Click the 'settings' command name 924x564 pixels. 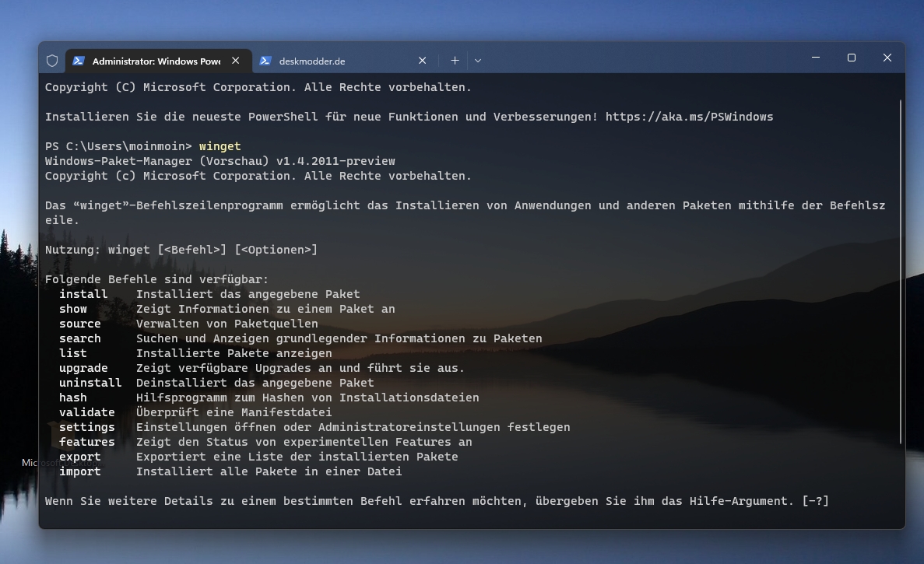coord(86,427)
